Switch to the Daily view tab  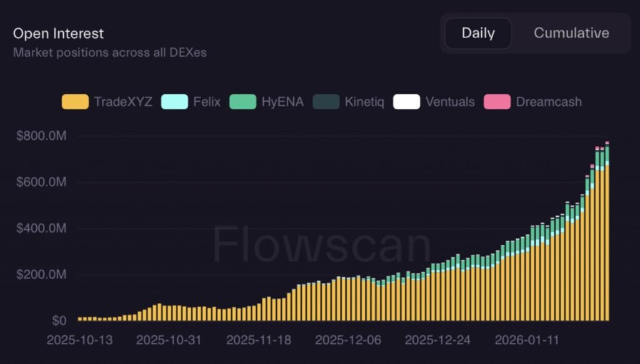[478, 34]
